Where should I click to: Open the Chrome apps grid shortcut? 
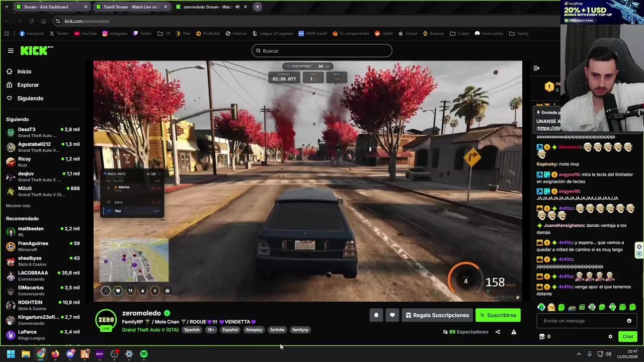click(x=7, y=34)
